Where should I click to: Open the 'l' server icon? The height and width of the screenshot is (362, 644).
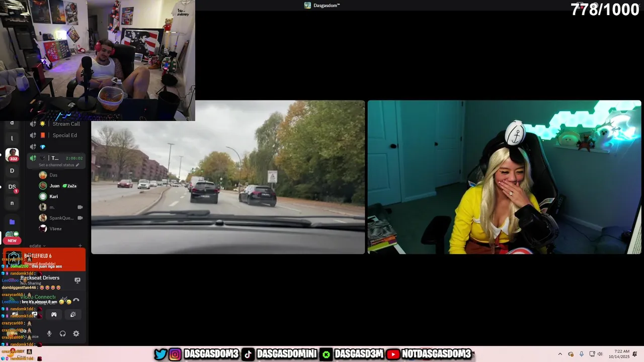(12, 138)
